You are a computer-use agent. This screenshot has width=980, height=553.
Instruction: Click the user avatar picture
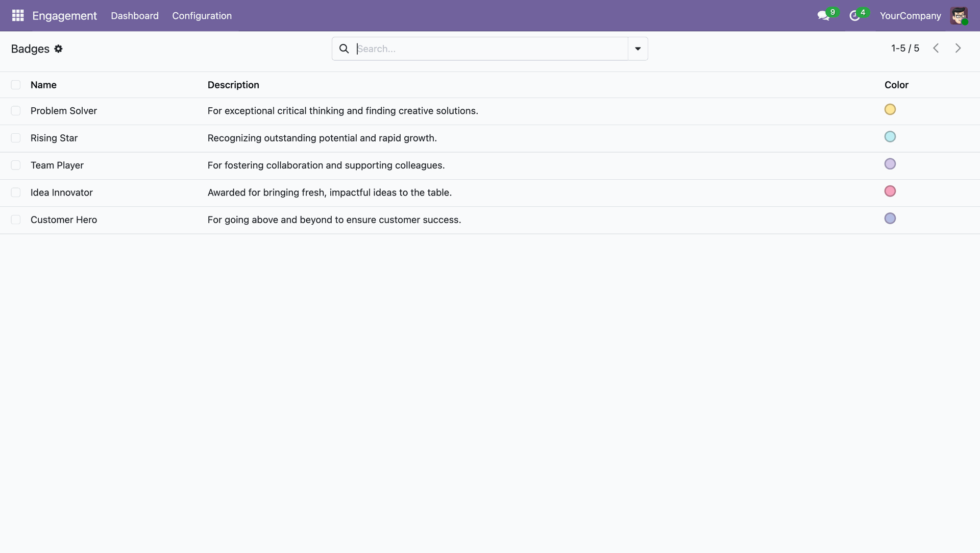coord(959,16)
